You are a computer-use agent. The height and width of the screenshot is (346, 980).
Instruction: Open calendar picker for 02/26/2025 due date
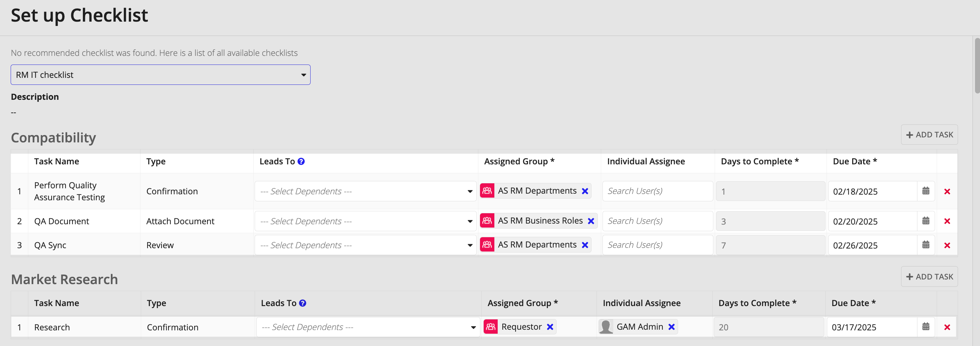[926, 245]
